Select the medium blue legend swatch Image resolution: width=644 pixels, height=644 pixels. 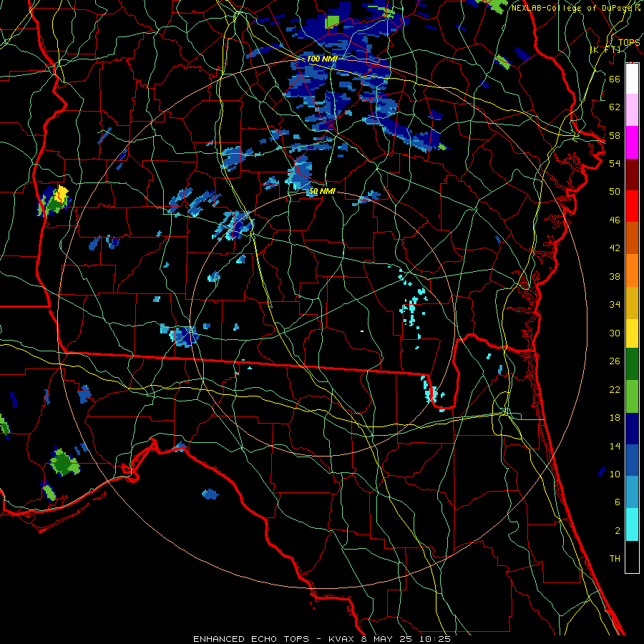tap(632, 460)
